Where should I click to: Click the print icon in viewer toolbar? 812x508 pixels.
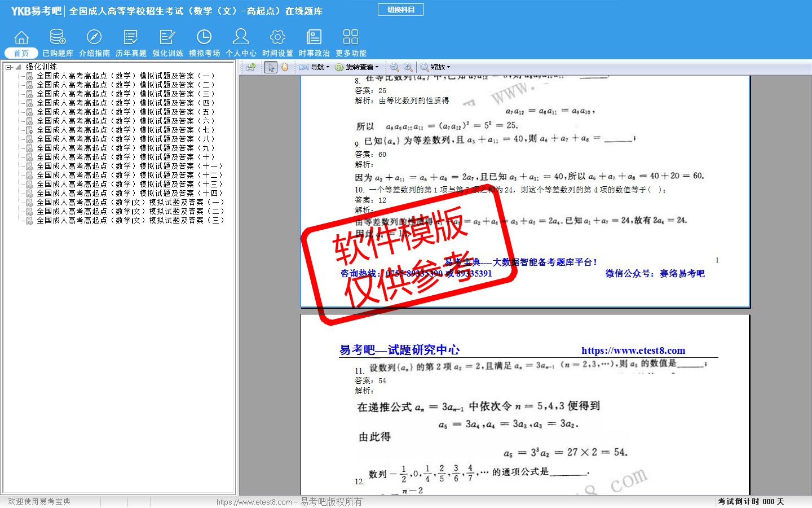click(251, 67)
